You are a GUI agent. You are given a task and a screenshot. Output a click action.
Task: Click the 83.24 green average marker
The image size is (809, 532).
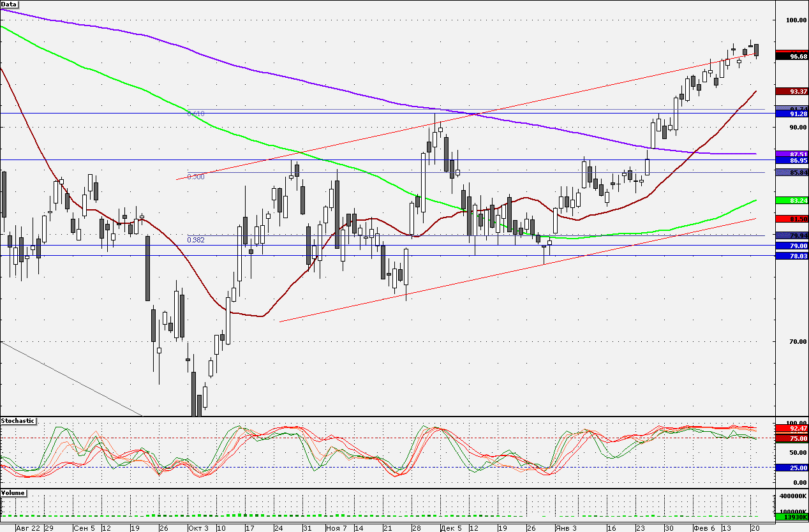791,200
